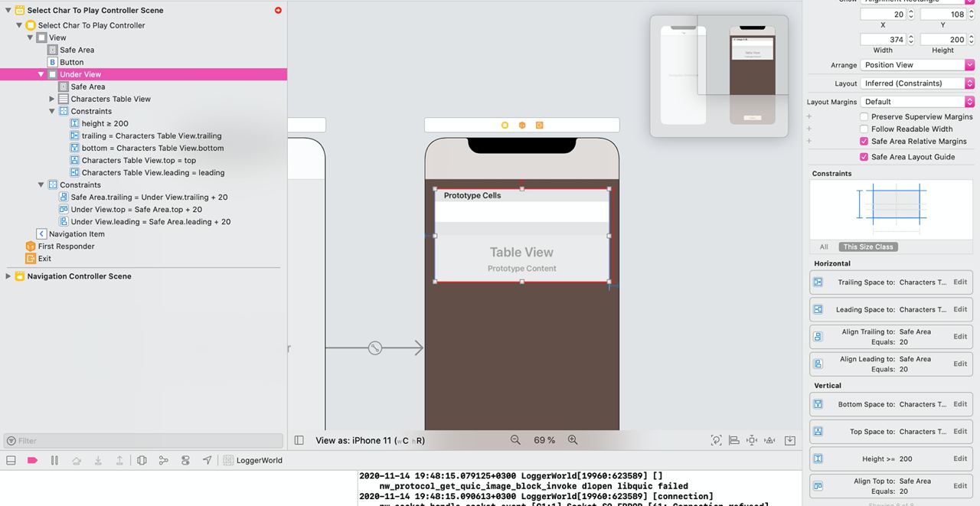Image resolution: width=980 pixels, height=506 pixels.
Task: Select the Button item in outline
Action: pyautogui.click(x=72, y=62)
